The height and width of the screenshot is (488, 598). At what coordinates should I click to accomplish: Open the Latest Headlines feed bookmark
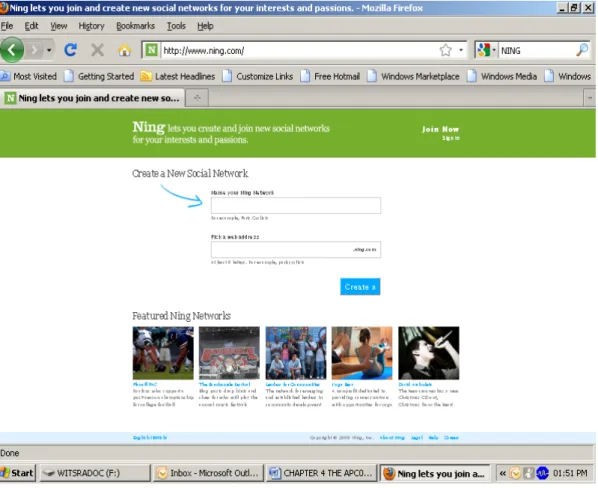click(x=178, y=76)
